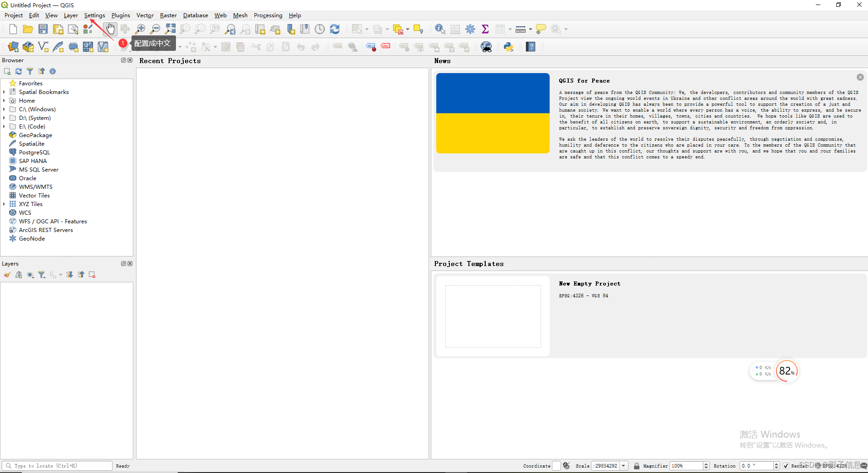Close the Browser panel
Screen dimensions: 868x473
[x=130, y=60]
